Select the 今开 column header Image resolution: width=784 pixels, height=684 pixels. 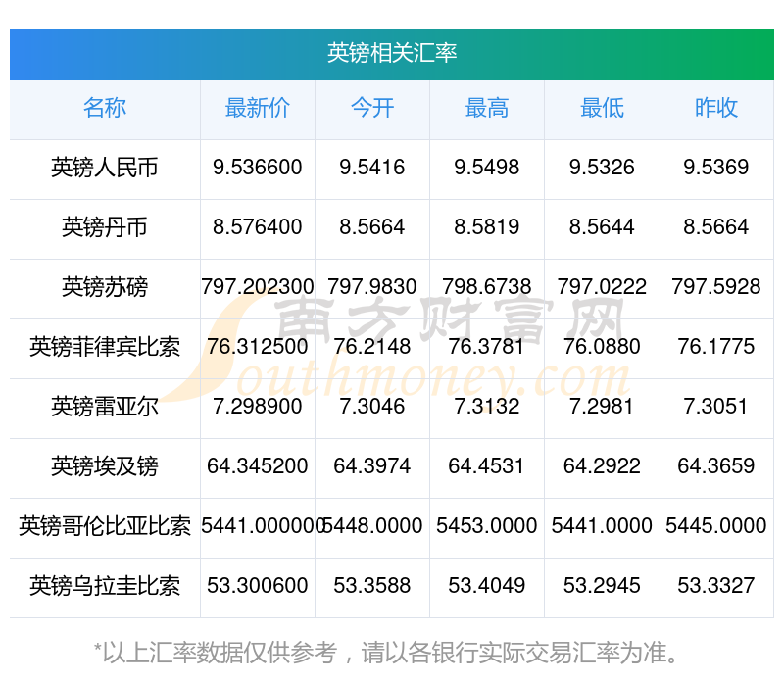point(372,108)
